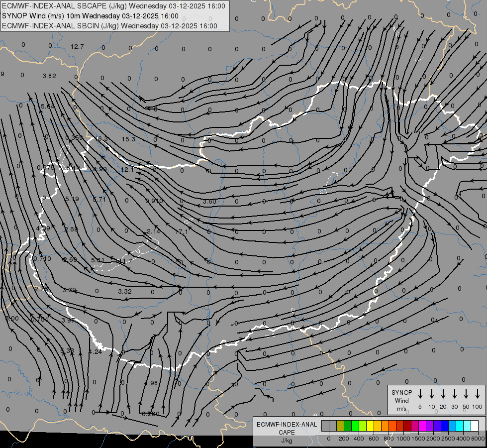The image size is (487, 448).
Task: Click the 4.39 value on the map
Action: pos(43,228)
